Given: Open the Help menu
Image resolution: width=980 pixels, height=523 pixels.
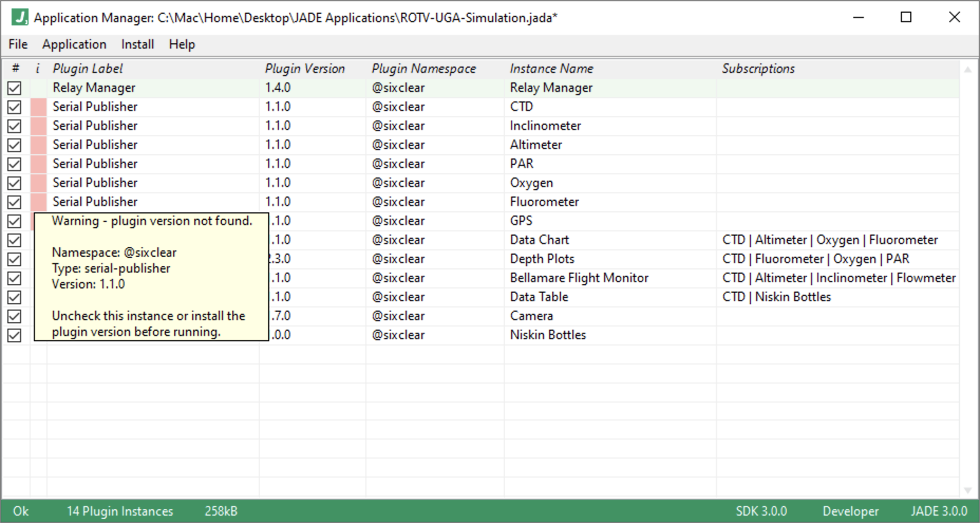Looking at the screenshot, I should [181, 44].
